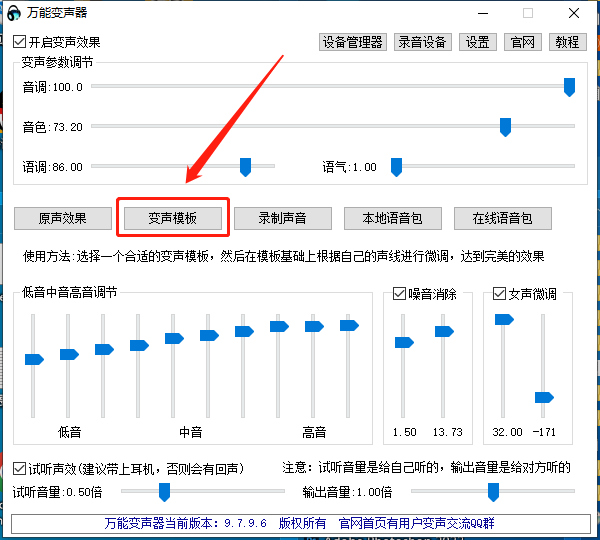The image size is (600, 540).
Task: Disable the 噪音消除 checkbox
Action: (400, 294)
